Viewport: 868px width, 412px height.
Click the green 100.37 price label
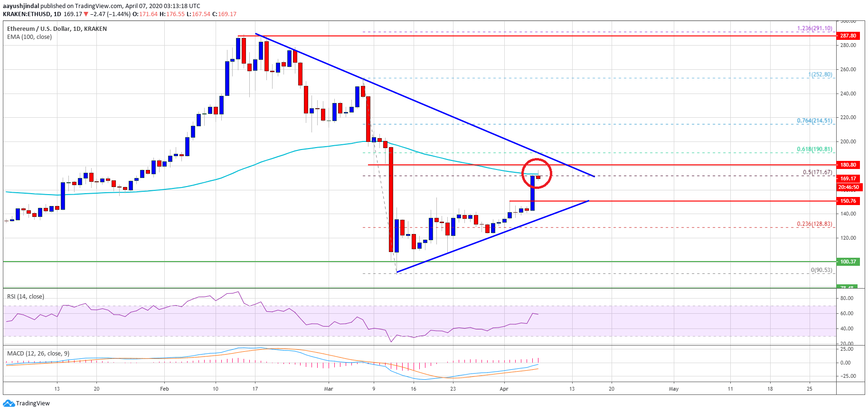(848, 262)
